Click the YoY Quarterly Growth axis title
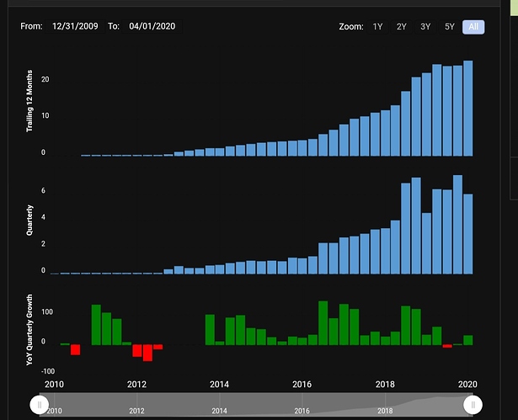Image resolution: width=518 pixels, height=420 pixels. point(29,330)
